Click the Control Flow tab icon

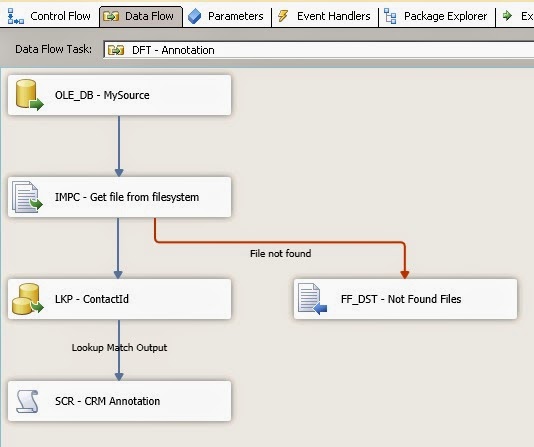15,16
